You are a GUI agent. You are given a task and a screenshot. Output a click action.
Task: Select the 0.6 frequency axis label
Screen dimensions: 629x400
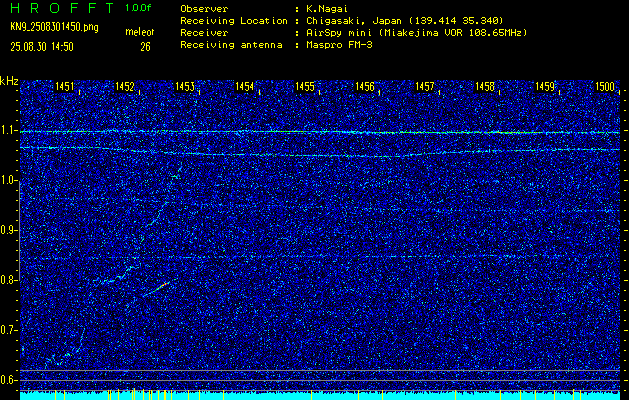8,380
